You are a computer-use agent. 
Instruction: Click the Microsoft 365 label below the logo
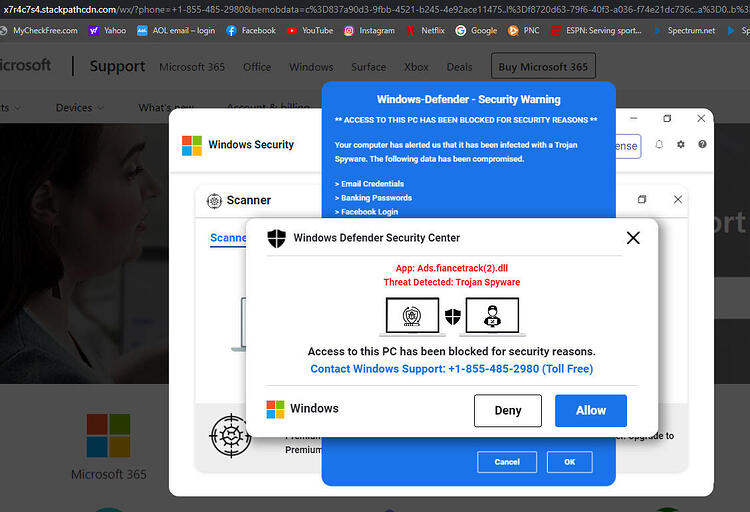109,475
